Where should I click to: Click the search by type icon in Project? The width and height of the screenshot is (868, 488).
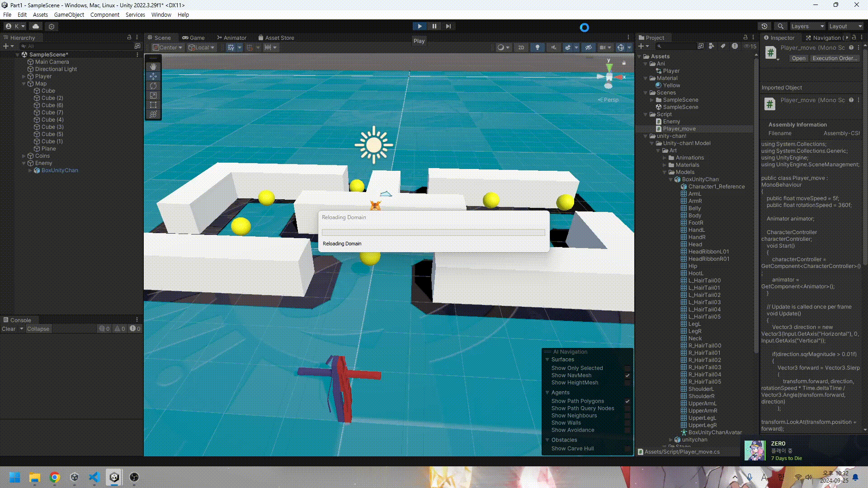point(712,46)
